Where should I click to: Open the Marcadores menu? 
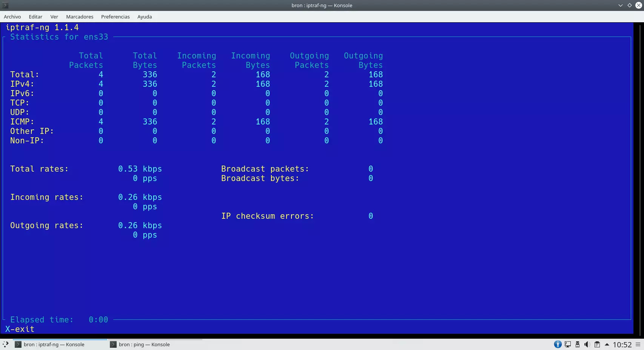tap(80, 17)
